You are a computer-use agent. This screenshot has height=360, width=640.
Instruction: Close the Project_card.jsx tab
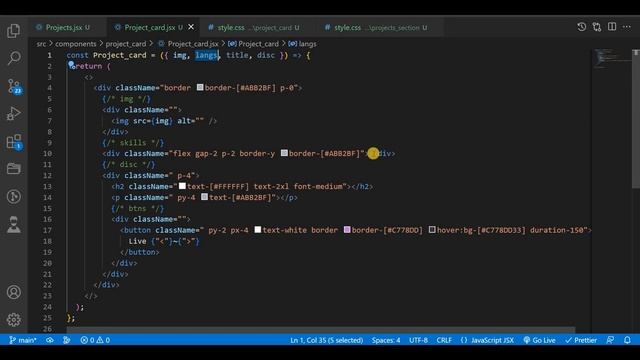191,27
